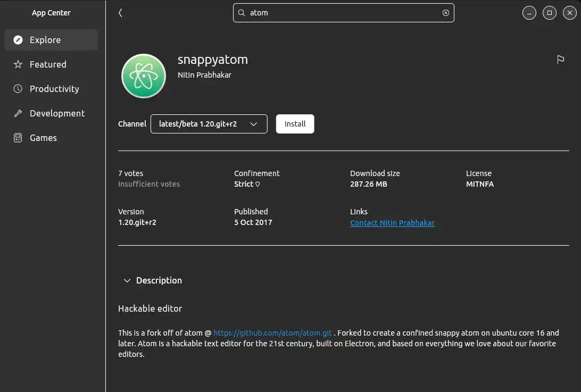Open the github.com/atom/atom.git link

pos(273,333)
